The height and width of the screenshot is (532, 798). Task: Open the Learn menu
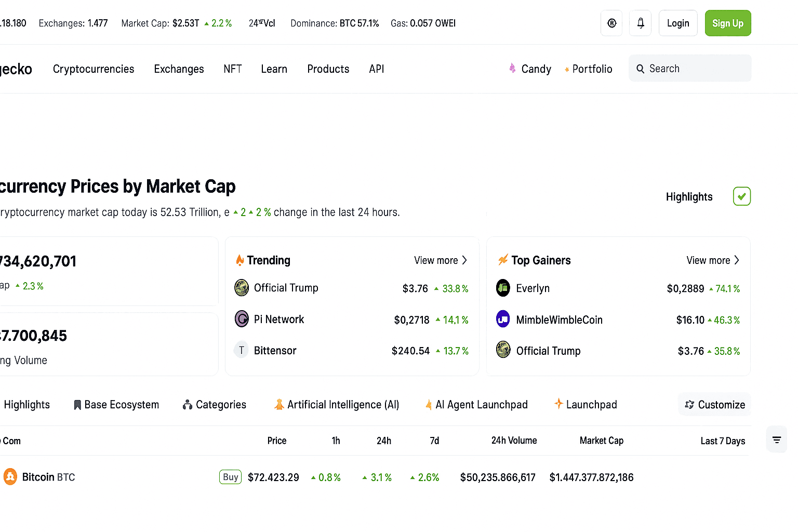tap(274, 69)
